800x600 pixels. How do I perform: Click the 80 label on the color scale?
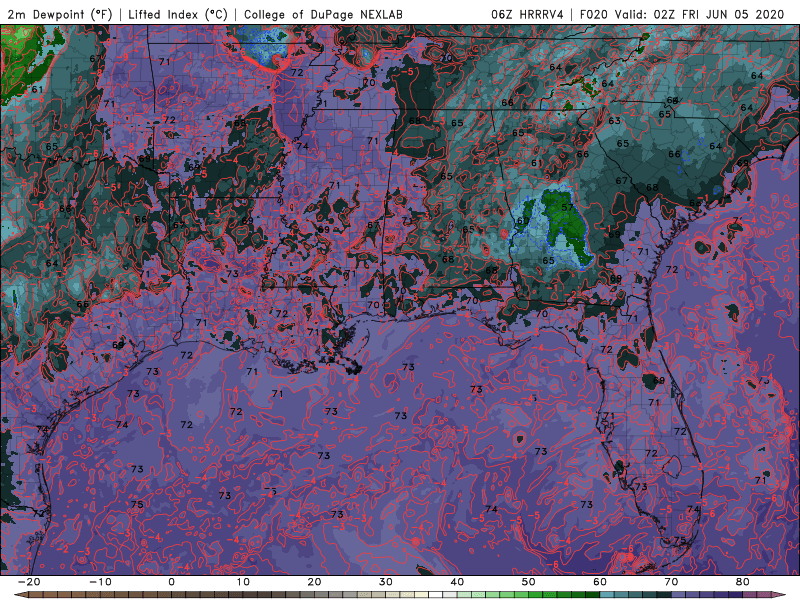coord(743,582)
